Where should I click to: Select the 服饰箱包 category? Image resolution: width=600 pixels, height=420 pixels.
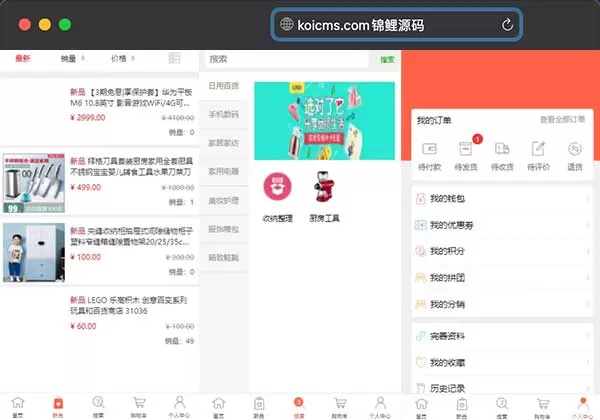click(x=224, y=229)
